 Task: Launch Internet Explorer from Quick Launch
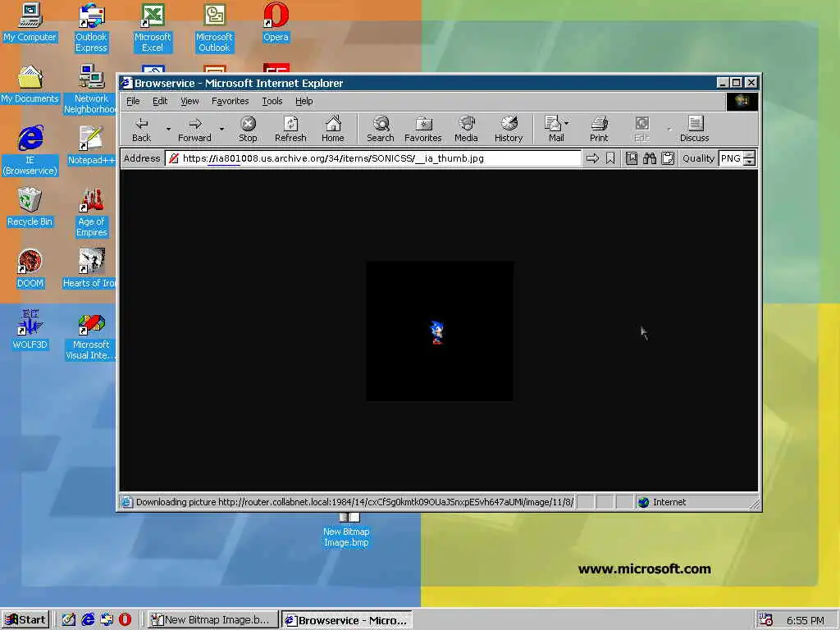[x=88, y=620]
